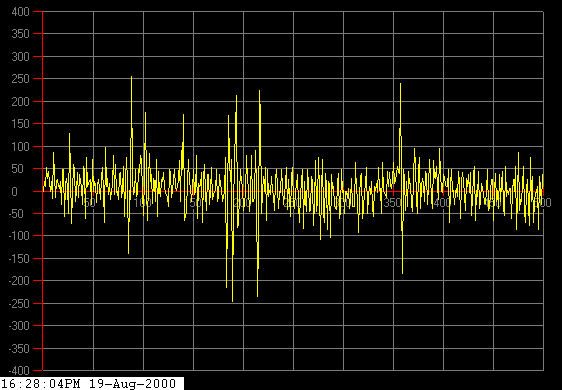Click the 400 label on the horizontal axis

[442, 203]
